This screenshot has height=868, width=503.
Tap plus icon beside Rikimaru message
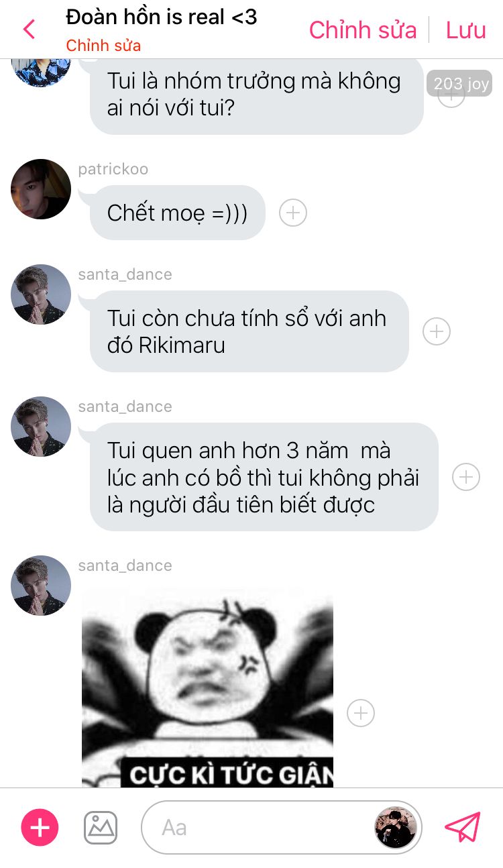click(437, 331)
